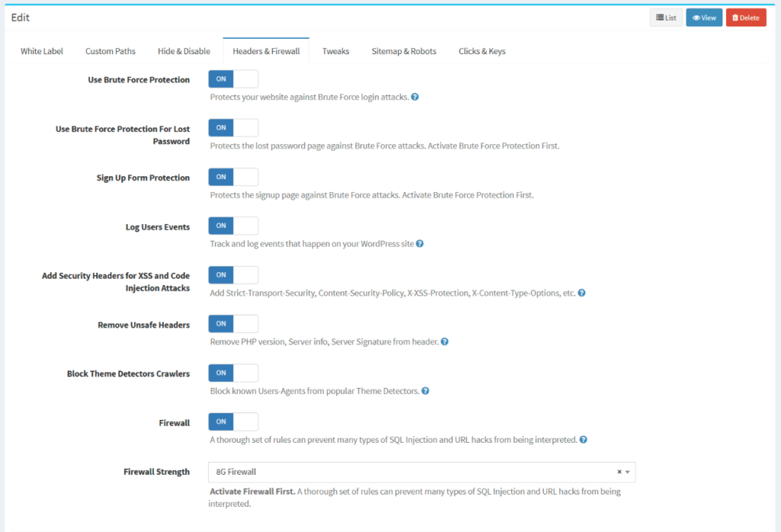Click help icon after Security Headers description
The width and height of the screenshot is (781, 532).
tap(582, 293)
